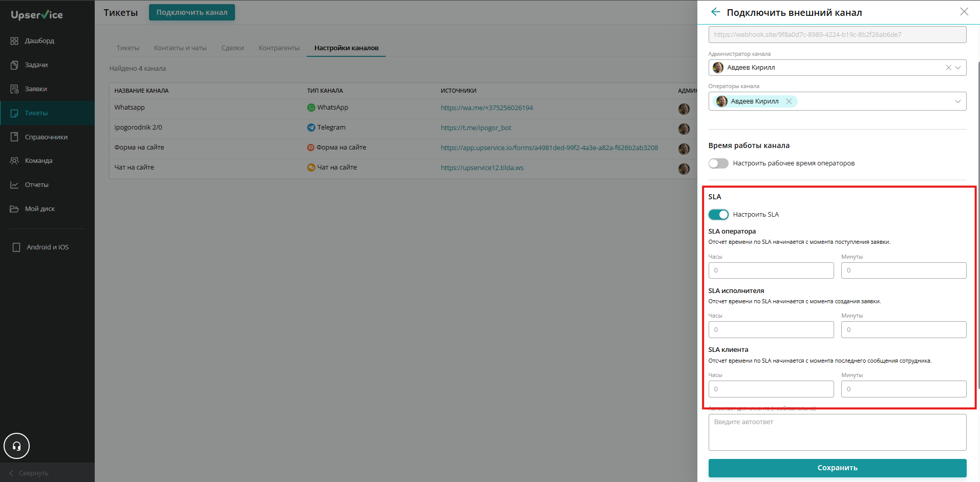
Task: Turn off the Настроить SLA switch
Action: [x=718, y=215]
